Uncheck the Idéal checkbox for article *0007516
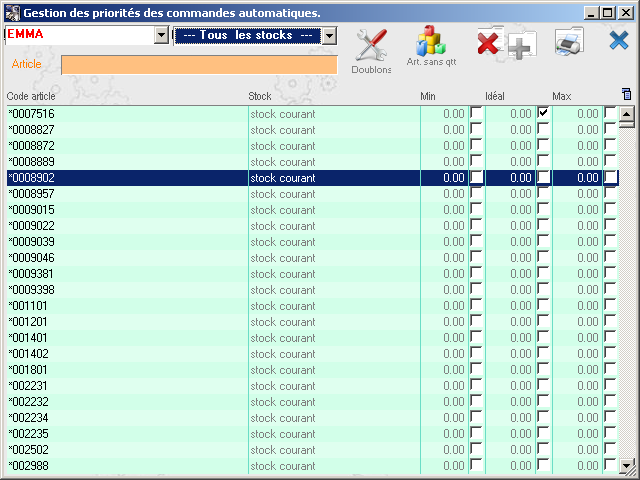Viewport: 640px width, 480px height. pyautogui.click(x=544, y=113)
